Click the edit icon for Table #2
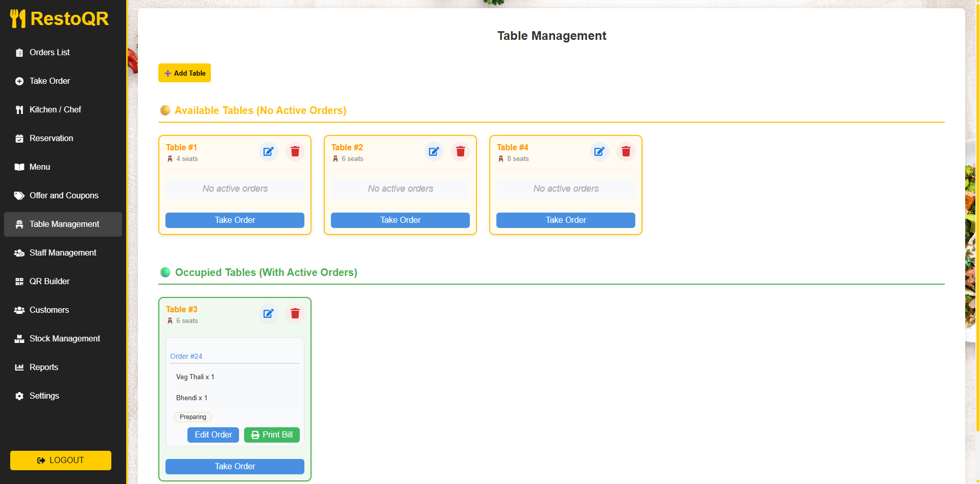The image size is (980, 484). [434, 151]
